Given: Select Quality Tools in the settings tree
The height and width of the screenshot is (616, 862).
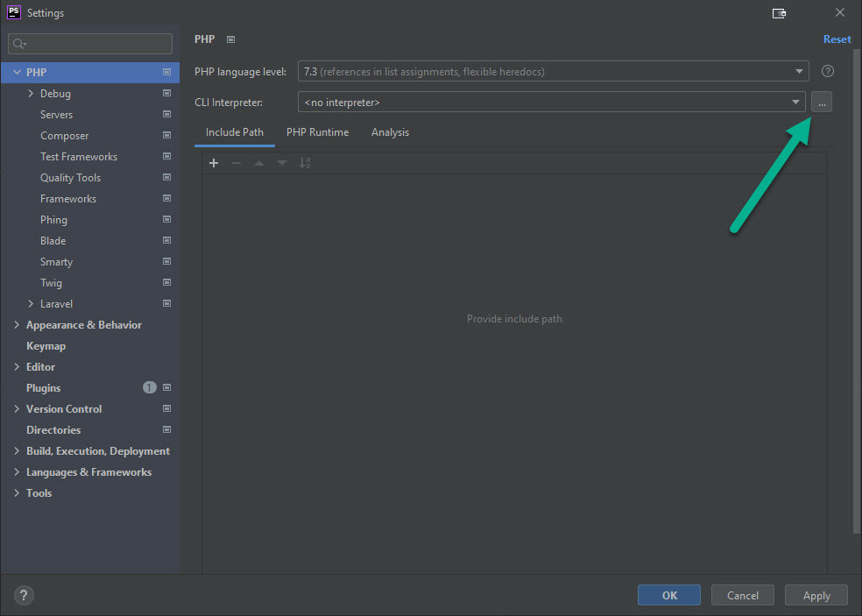Looking at the screenshot, I should coord(70,178).
